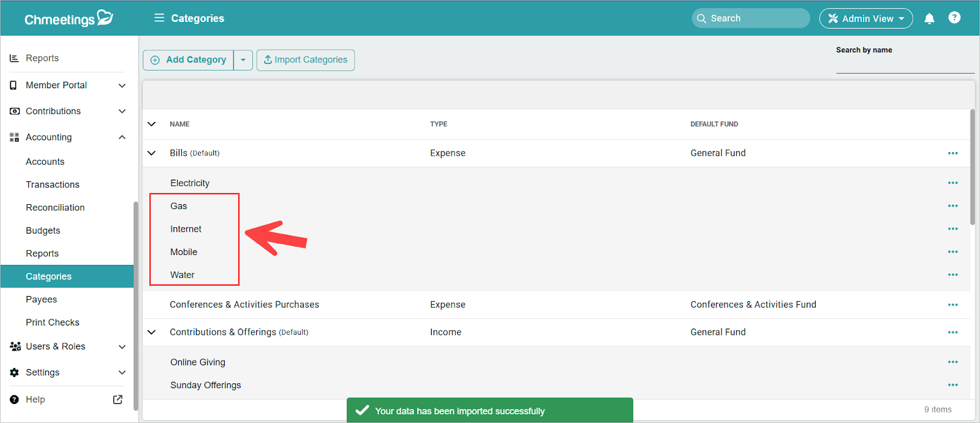The image size is (980, 423).
Task: Open the three-dots menu for Online Giving
Action: 952,362
